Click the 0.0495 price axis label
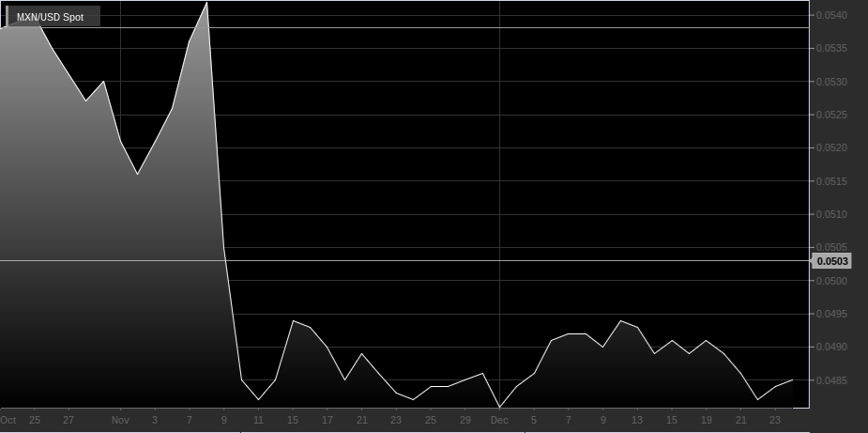This screenshot has width=868, height=433. [x=832, y=315]
